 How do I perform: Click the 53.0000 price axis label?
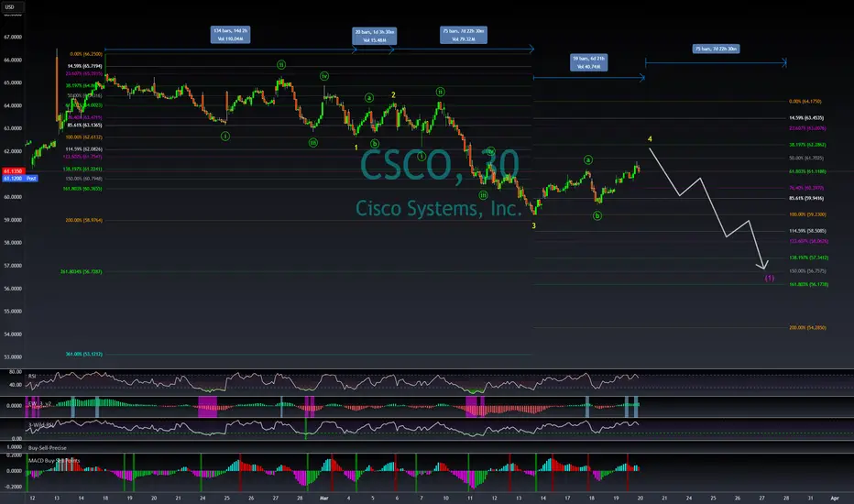13,356
